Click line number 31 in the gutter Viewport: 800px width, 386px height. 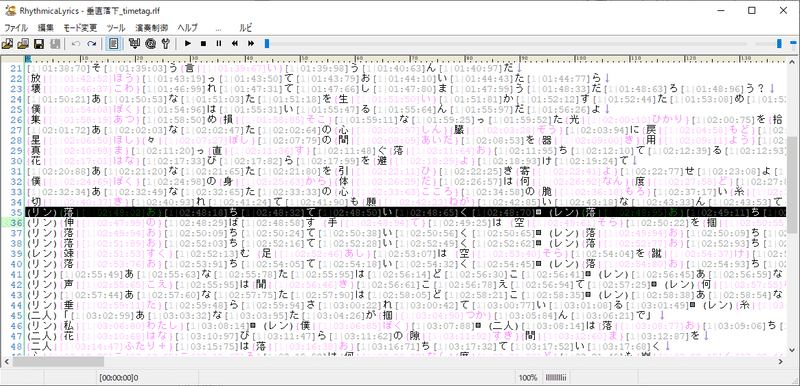pyautogui.click(x=16, y=171)
